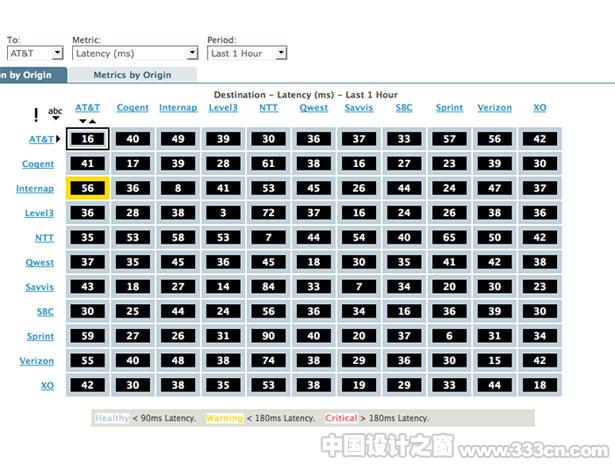This screenshot has width=615, height=465.
Task: Open the Level3 column header link
Action: 223,108
